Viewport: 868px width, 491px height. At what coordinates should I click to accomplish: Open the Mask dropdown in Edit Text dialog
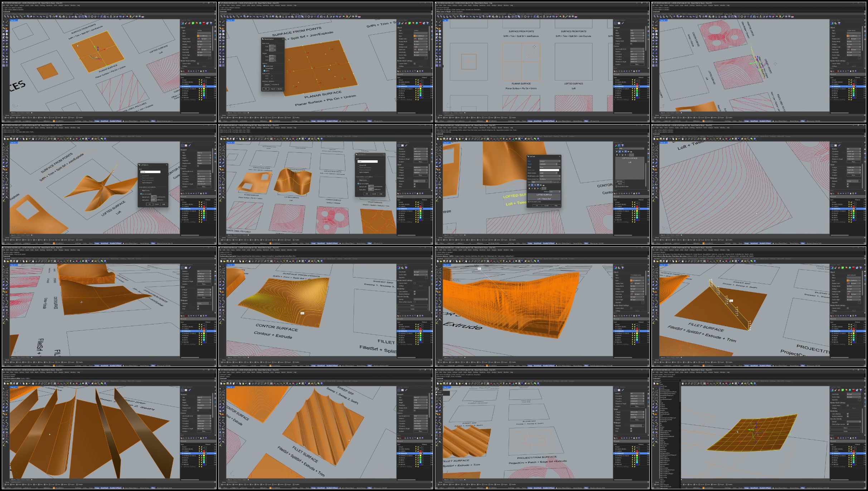point(550,167)
